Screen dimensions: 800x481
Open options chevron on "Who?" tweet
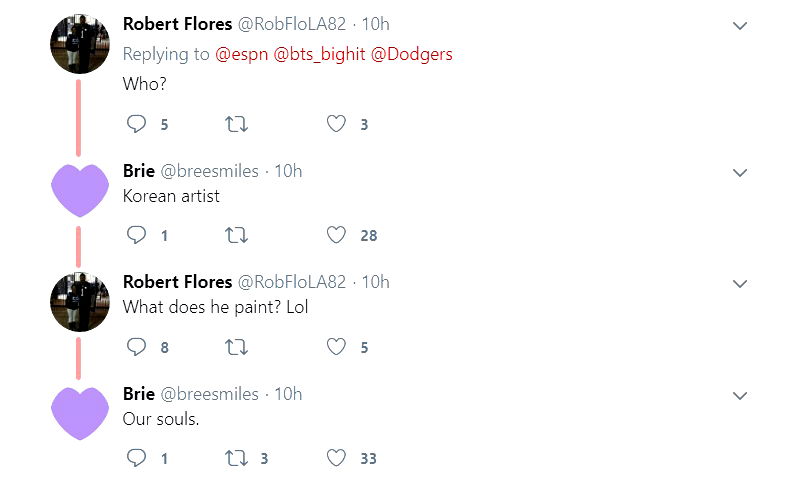(x=740, y=26)
